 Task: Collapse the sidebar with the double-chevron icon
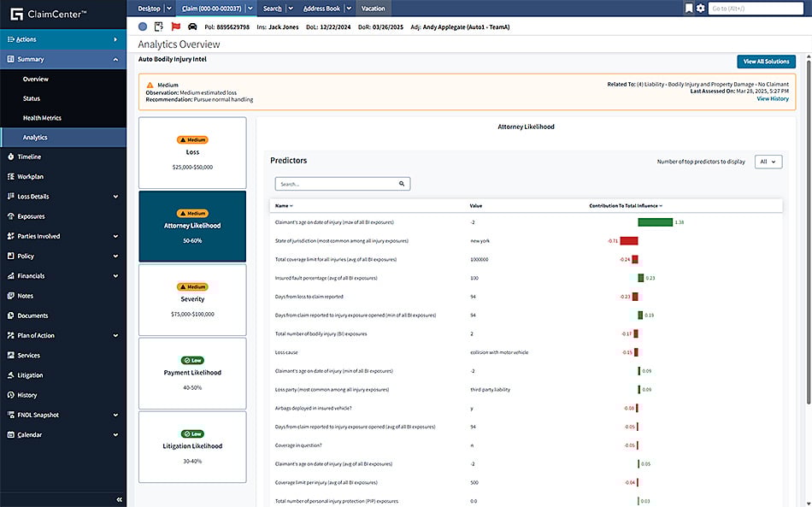[x=119, y=499]
